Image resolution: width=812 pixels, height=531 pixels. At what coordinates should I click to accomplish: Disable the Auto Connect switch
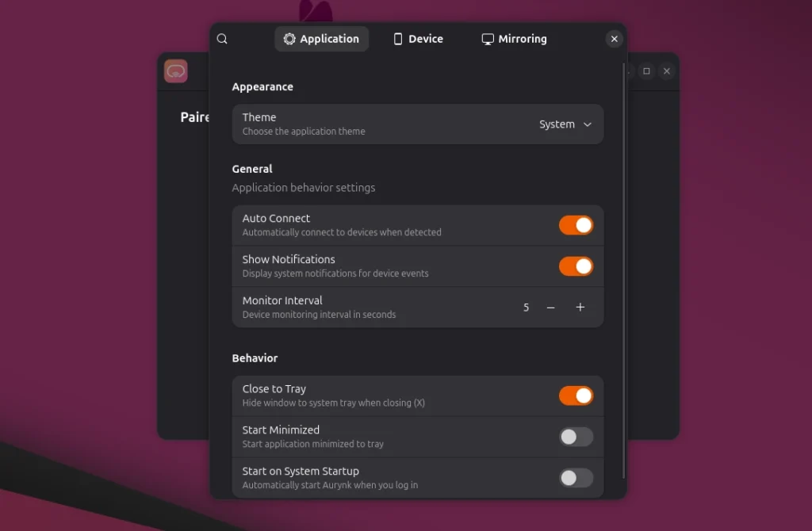[576, 225]
